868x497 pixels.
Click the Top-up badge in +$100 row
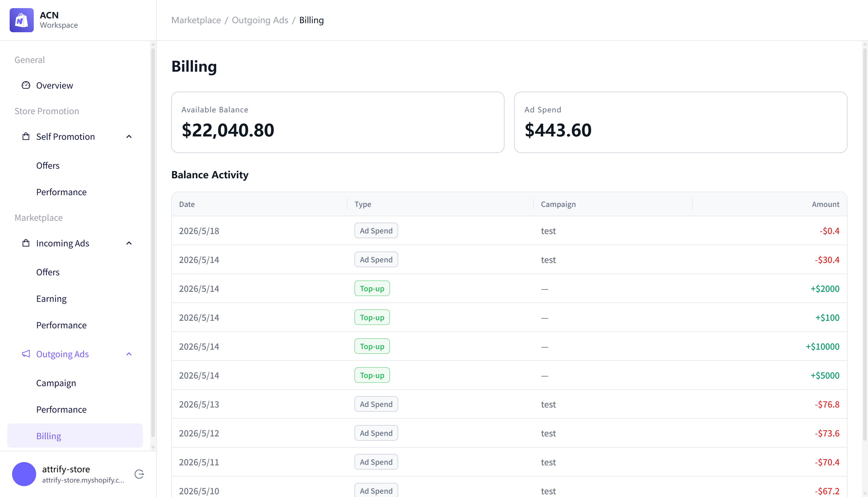coord(372,317)
